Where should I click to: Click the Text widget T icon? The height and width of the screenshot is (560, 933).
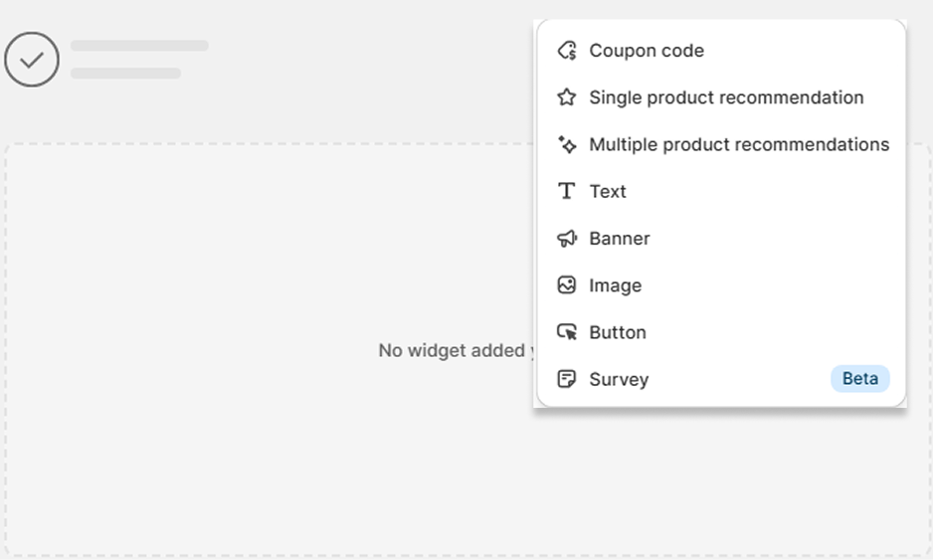point(567,191)
